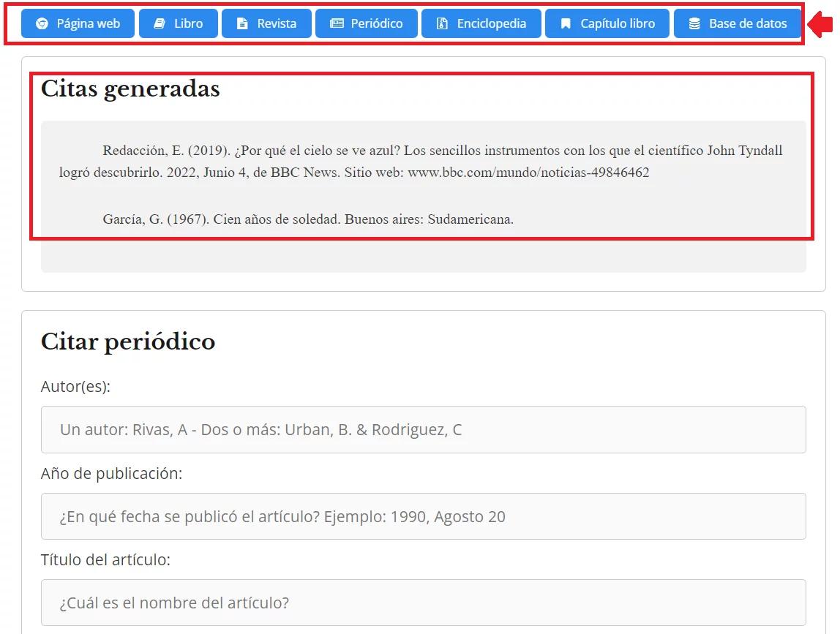This screenshot has height=634, width=840.
Task: Click the red arrow pointing at toolbar
Action: pyautogui.click(x=820, y=26)
